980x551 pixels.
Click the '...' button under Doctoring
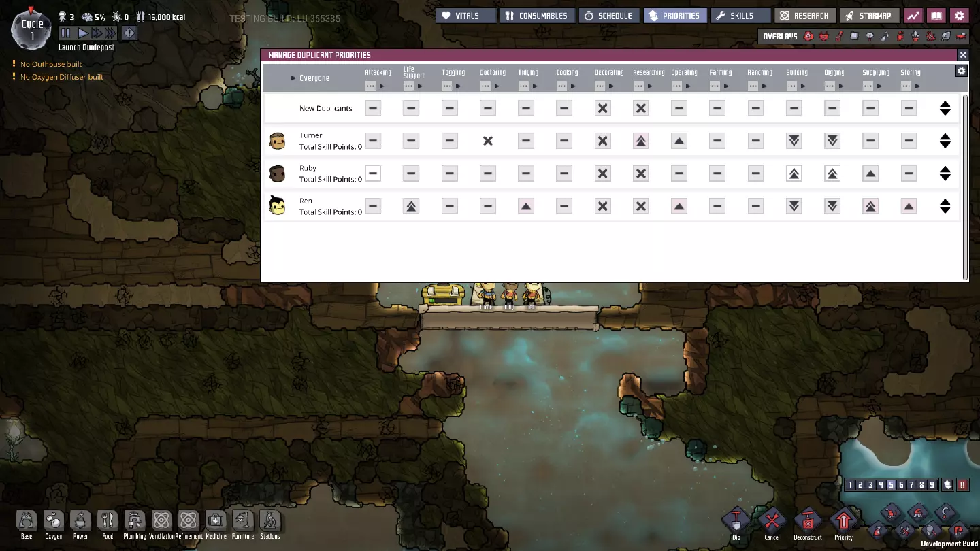pyautogui.click(x=485, y=86)
